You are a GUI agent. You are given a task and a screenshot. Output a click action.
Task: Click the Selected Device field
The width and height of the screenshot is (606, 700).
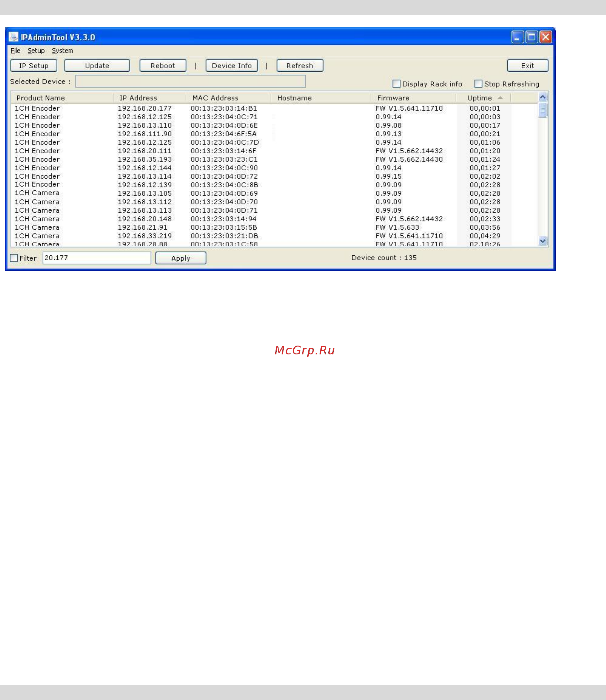click(x=190, y=81)
